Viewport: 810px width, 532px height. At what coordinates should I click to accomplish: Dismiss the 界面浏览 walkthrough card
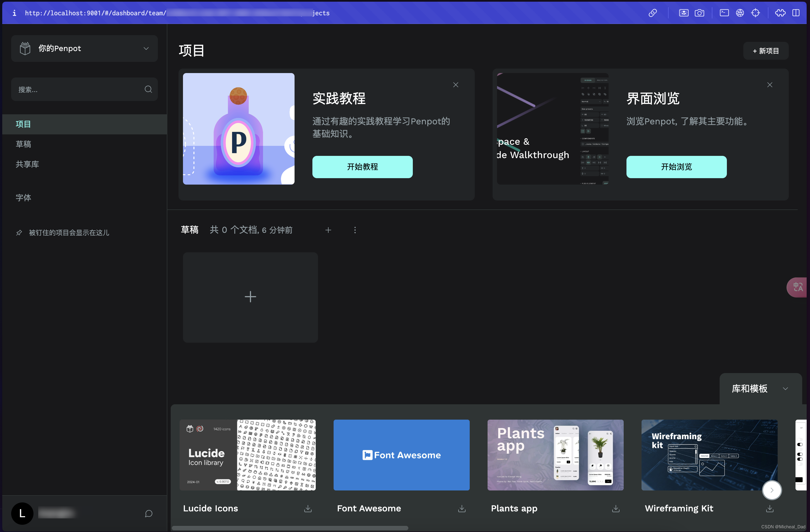[770, 85]
